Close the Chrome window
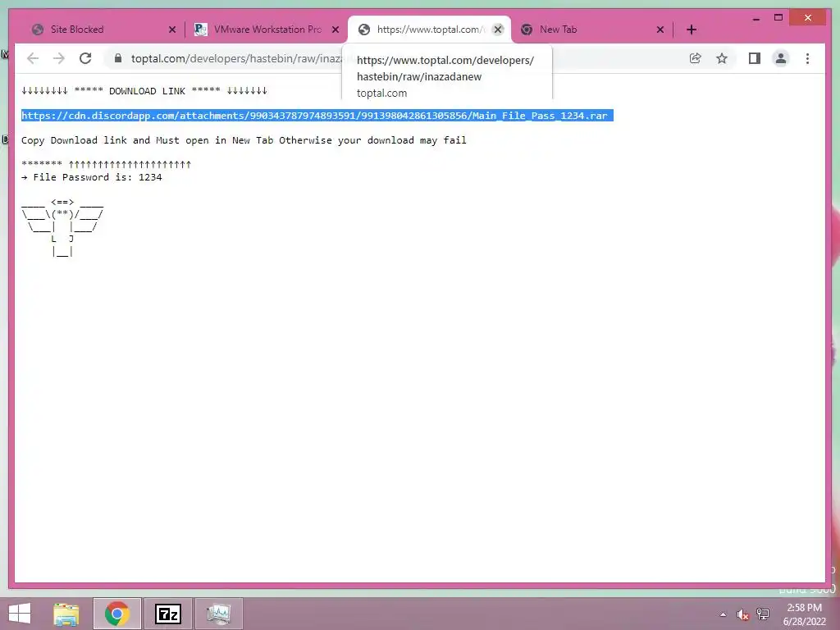The height and width of the screenshot is (630, 840). click(x=808, y=18)
